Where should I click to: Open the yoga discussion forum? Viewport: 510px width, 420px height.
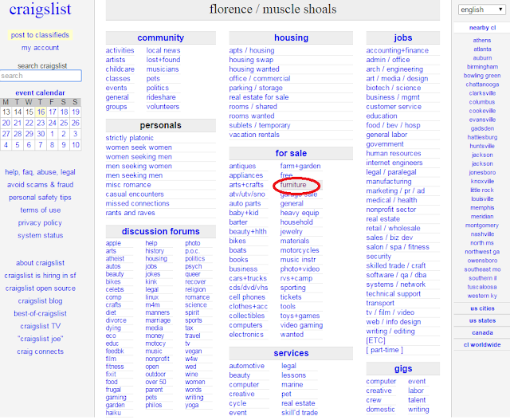(x=191, y=406)
